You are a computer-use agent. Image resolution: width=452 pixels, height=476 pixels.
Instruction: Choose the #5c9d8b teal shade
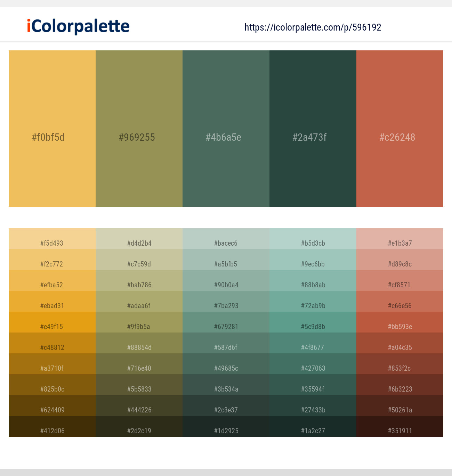coord(313,322)
